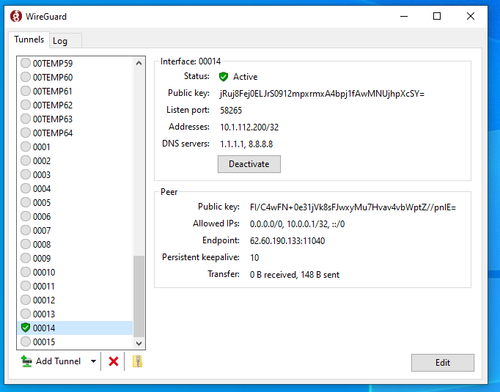Image resolution: width=500 pixels, height=392 pixels.
Task: Select tunnel 00015 in the list
Action: click(x=76, y=342)
